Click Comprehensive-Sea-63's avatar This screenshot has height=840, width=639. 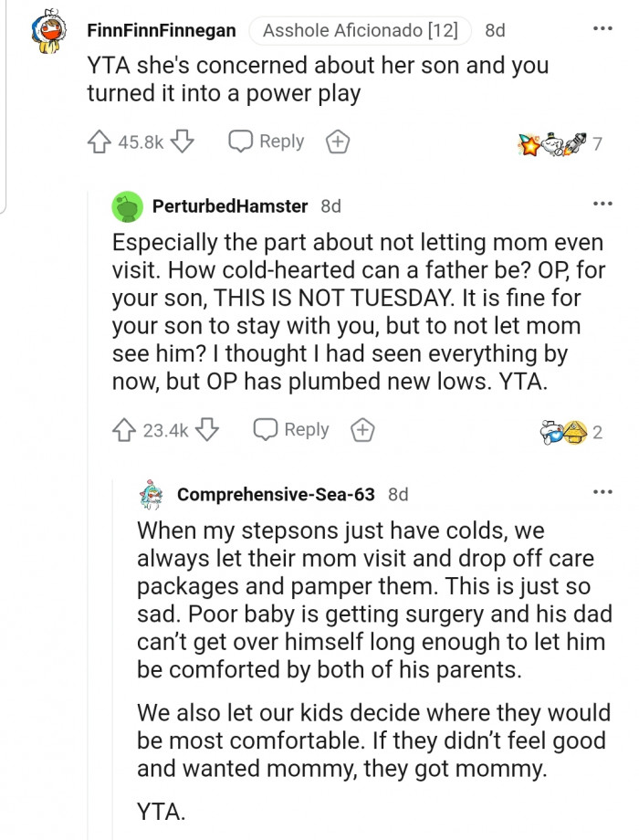point(152,494)
